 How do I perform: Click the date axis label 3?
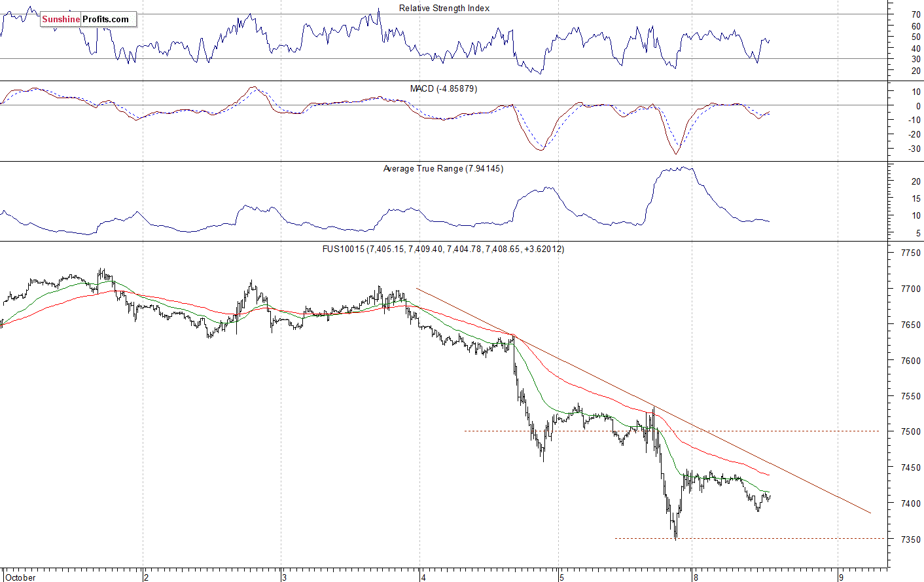(x=284, y=577)
